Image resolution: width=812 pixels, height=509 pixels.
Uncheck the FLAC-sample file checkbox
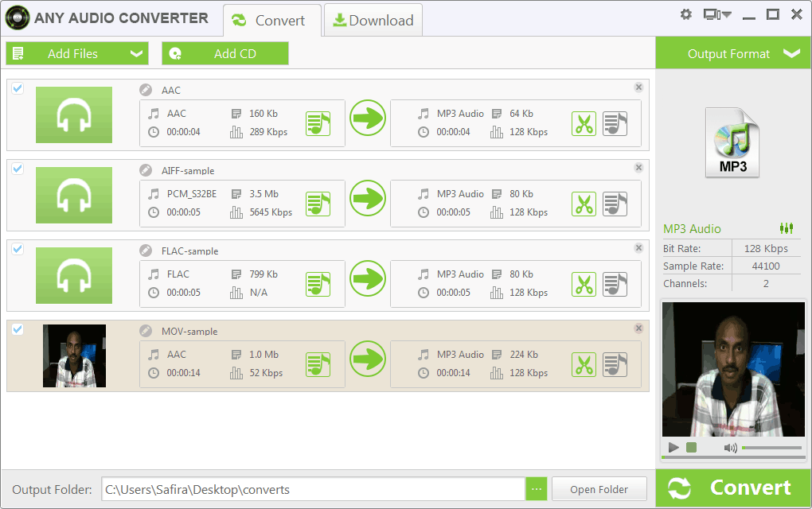pyautogui.click(x=18, y=249)
